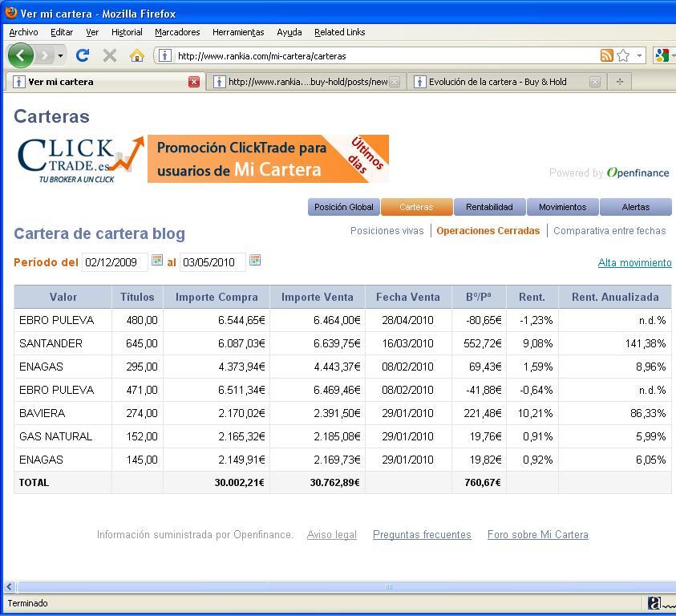The width and height of the screenshot is (676, 616).
Task: Open the back/forward history dropdown arrow
Action: click(x=60, y=55)
